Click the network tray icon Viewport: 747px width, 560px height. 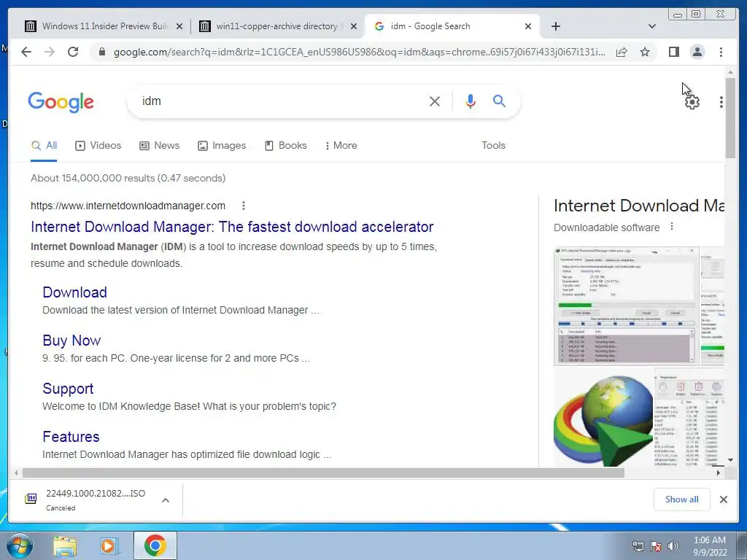(x=638, y=546)
